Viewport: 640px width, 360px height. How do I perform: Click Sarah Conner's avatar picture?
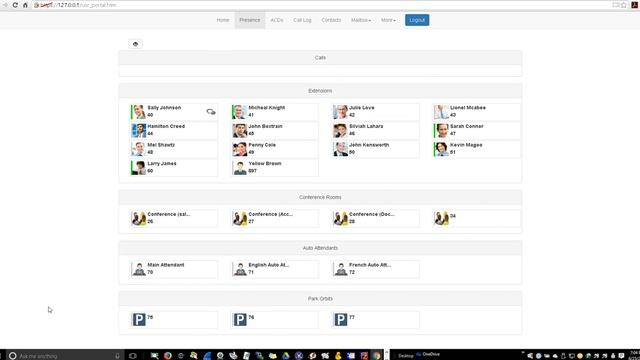pyautogui.click(x=441, y=131)
